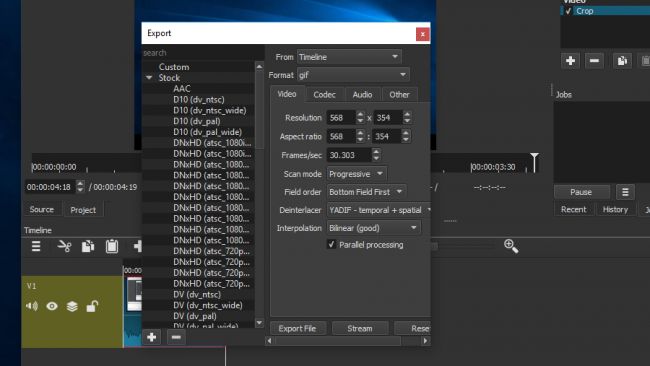Click the Export File button
This screenshot has height=366, width=650.
[297, 328]
